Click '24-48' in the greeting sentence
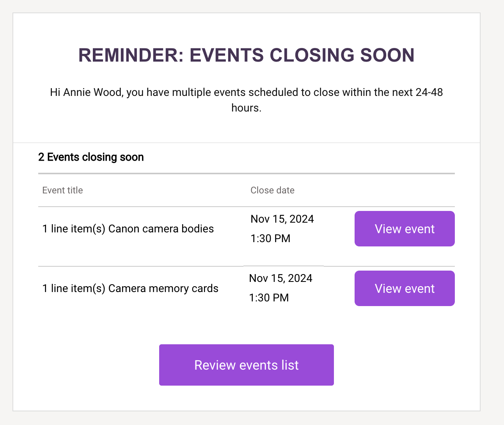This screenshot has height=425, width=504. (x=429, y=92)
